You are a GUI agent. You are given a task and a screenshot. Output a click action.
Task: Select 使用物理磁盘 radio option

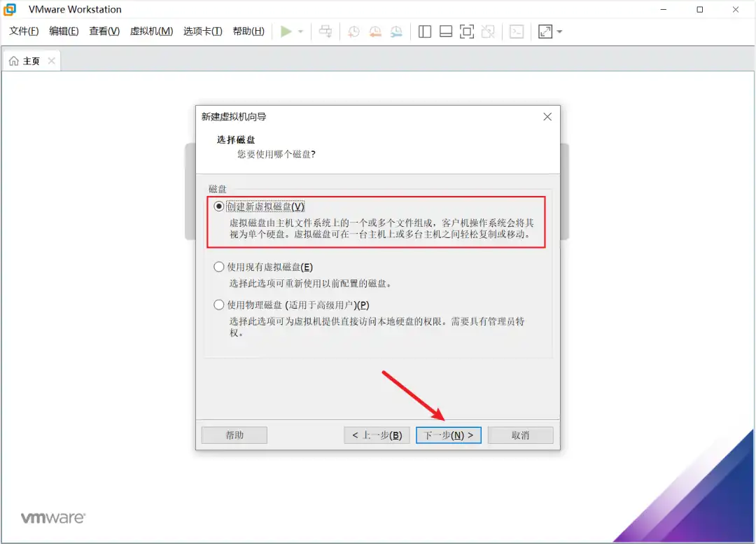point(219,305)
